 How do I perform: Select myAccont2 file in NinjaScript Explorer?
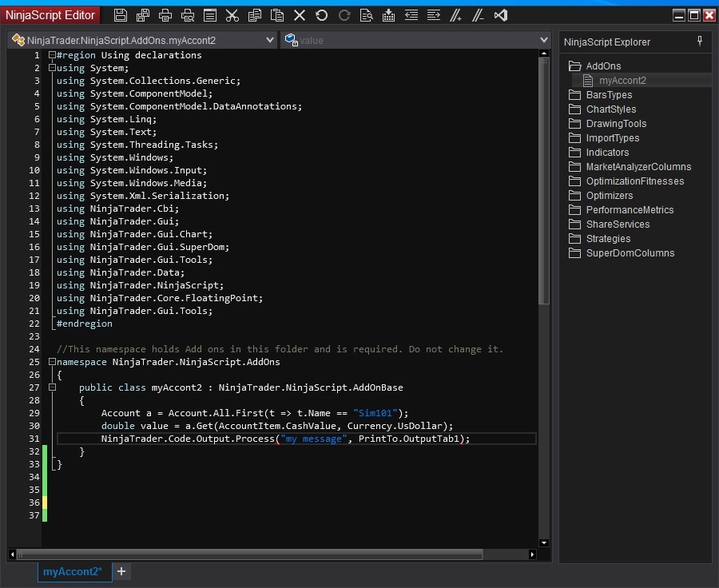pyautogui.click(x=622, y=81)
